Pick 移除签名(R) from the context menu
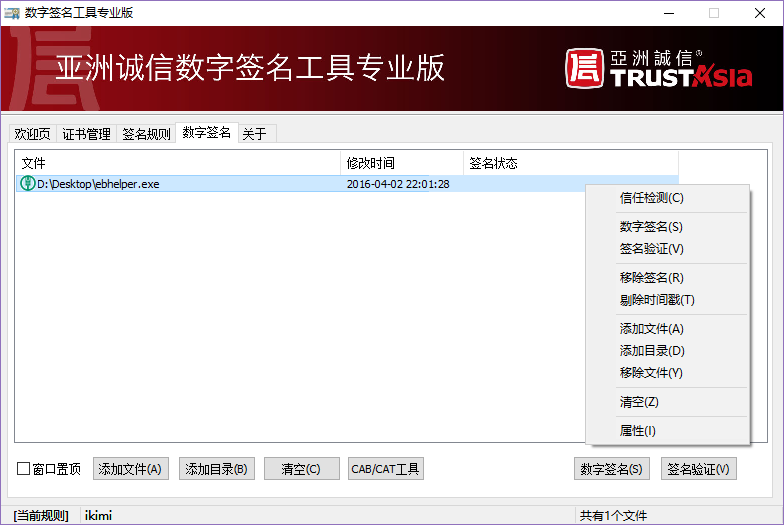Image resolution: width=784 pixels, height=525 pixels. (x=667, y=278)
